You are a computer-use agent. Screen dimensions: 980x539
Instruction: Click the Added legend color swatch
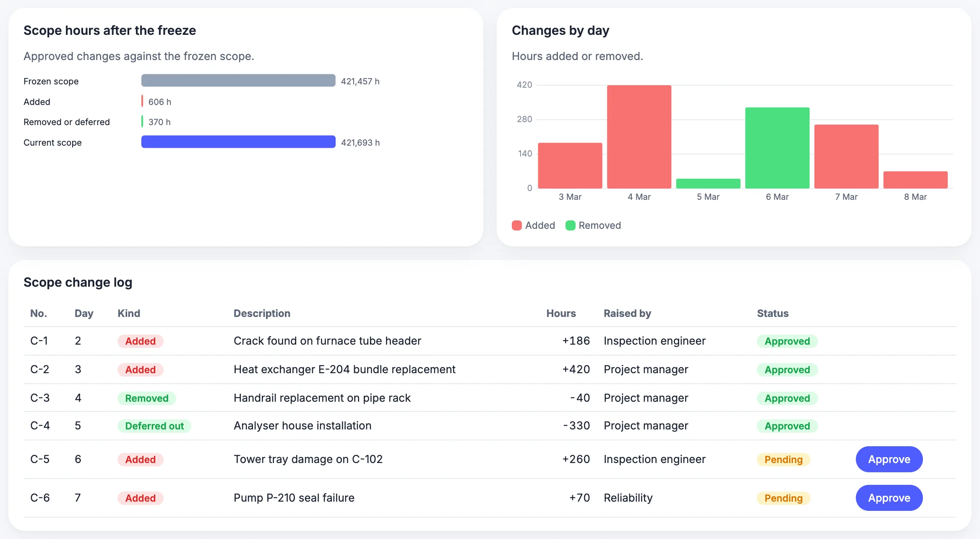[x=517, y=225]
